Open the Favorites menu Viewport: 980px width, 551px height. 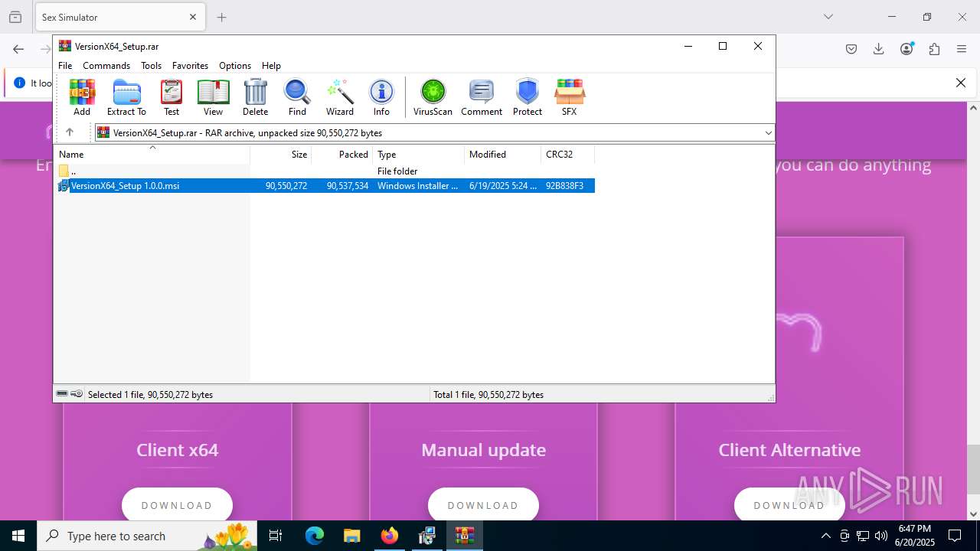(190, 66)
